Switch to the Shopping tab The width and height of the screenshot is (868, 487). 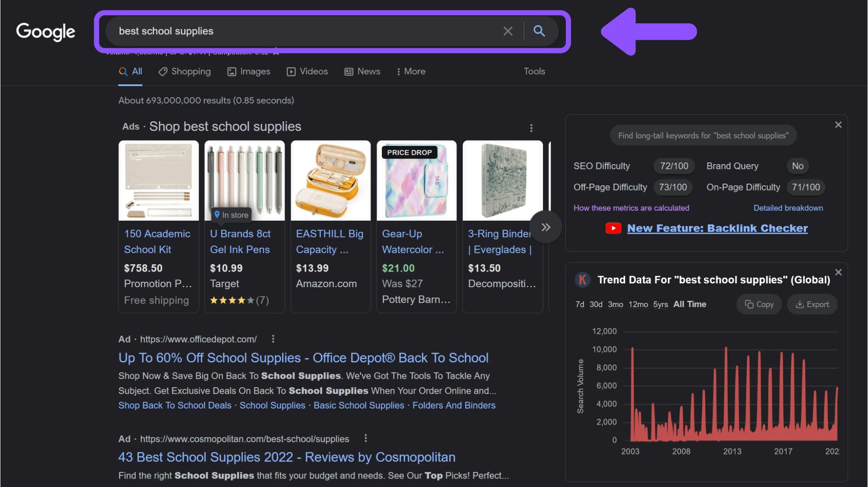click(184, 72)
